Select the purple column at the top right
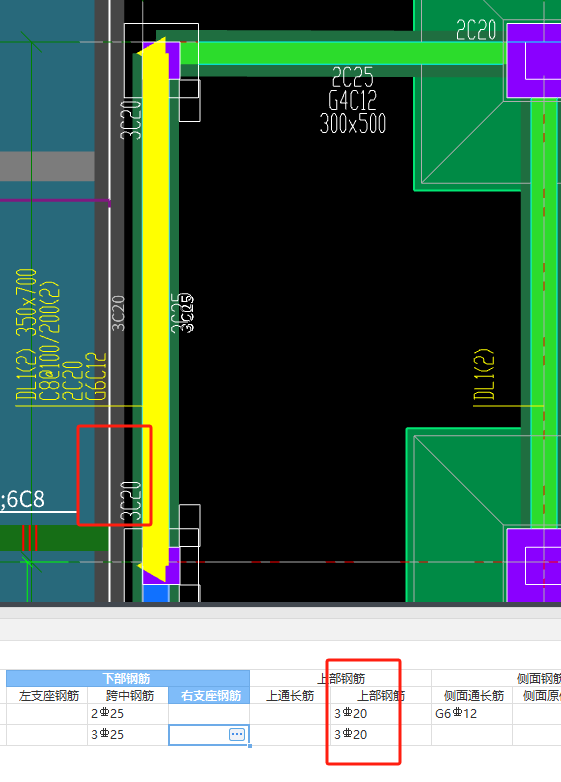 534,60
